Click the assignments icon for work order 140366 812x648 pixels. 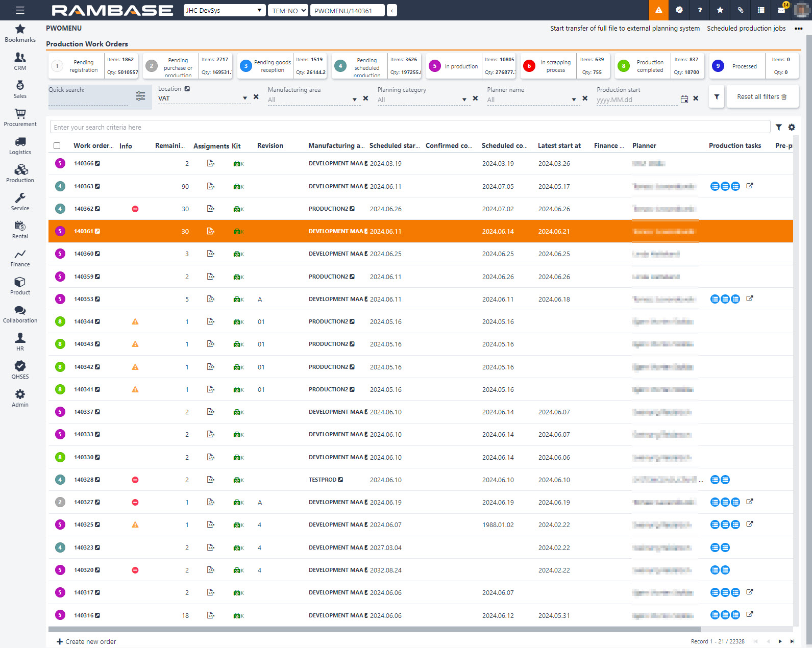tap(211, 163)
